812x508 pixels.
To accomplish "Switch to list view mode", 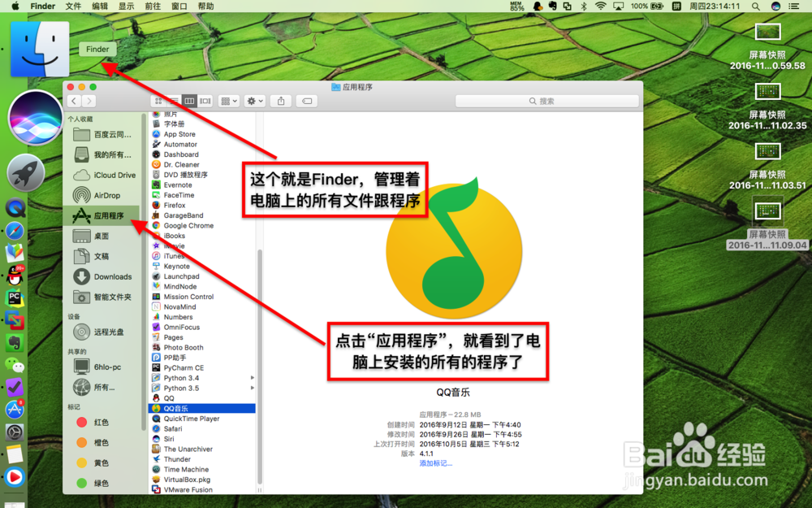I will coord(174,99).
